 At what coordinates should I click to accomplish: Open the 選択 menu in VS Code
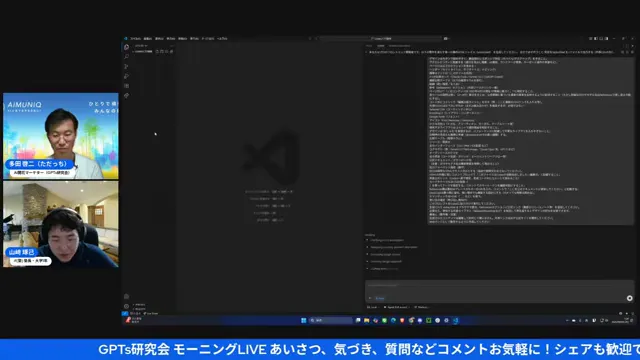[159, 39]
